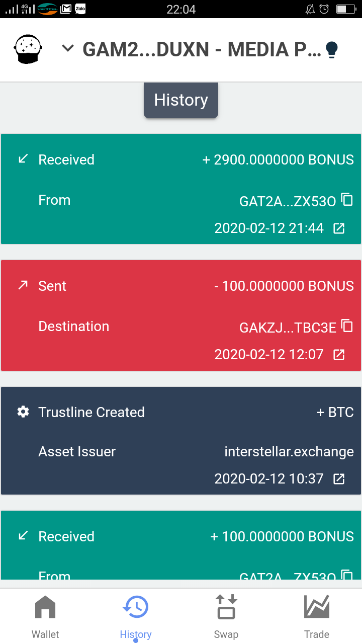Go to the Wallet tab
Screen dimensions: 362x644
[45, 616]
